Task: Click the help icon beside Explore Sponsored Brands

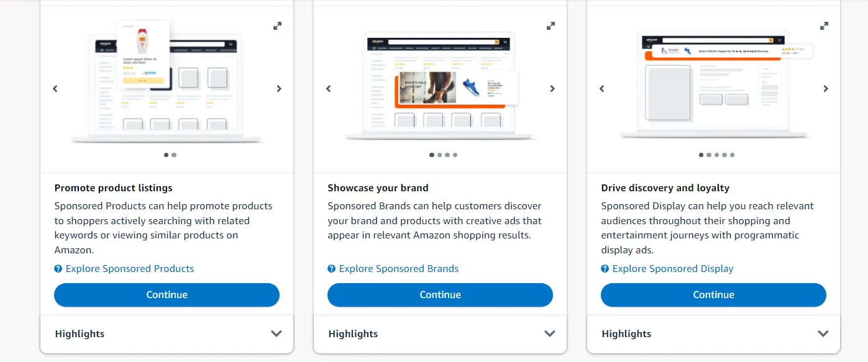Action: [x=331, y=268]
